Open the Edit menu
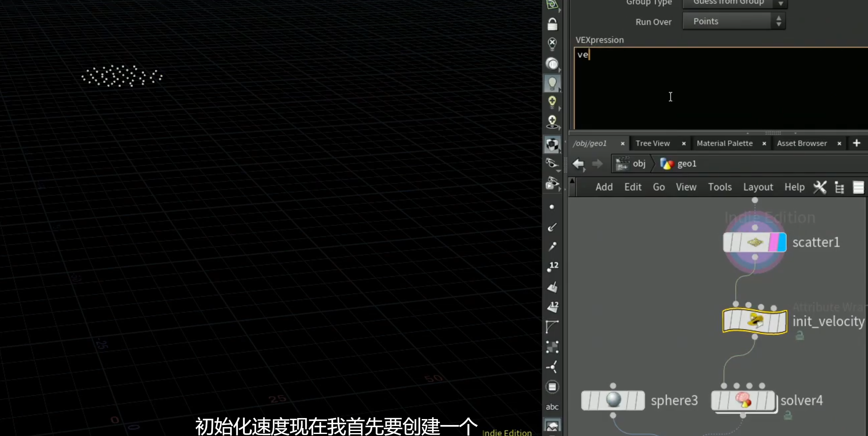The width and height of the screenshot is (868, 436). coord(632,187)
